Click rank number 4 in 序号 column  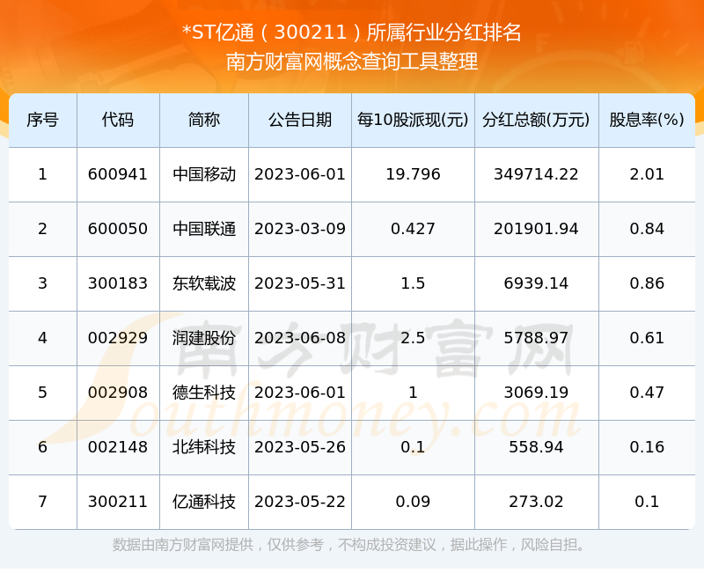coord(42,338)
